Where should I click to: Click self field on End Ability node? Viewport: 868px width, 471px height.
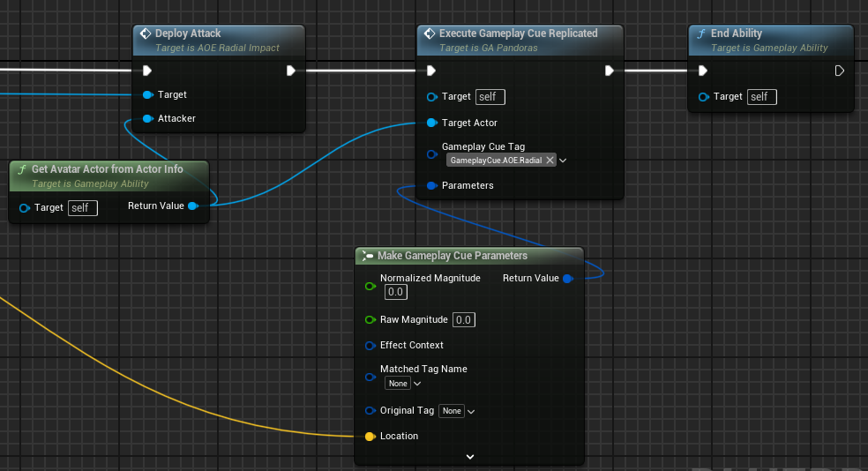coord(762,97)
